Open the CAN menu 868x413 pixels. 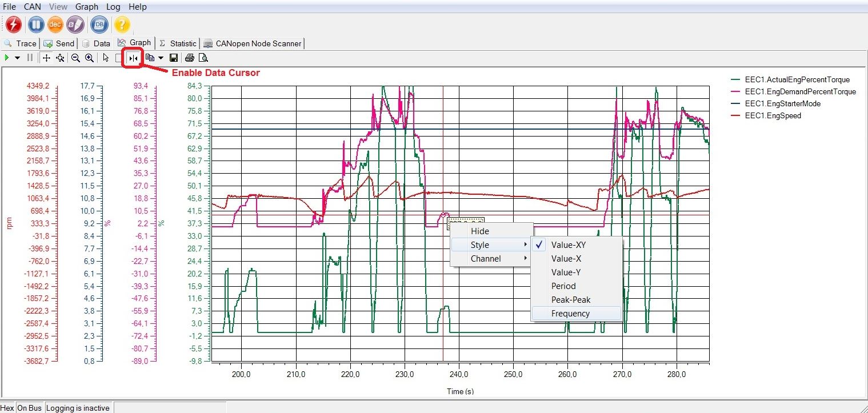(x=32, y=6)
